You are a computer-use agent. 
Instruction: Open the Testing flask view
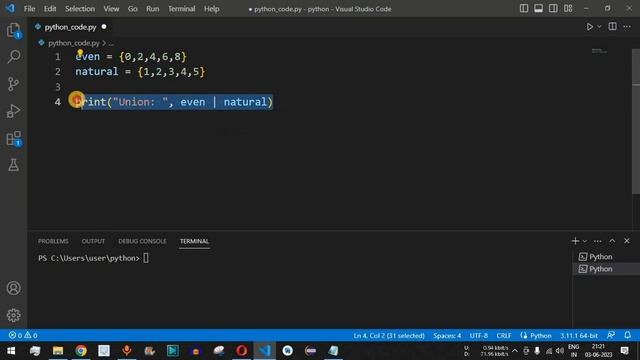coord(13,165)
